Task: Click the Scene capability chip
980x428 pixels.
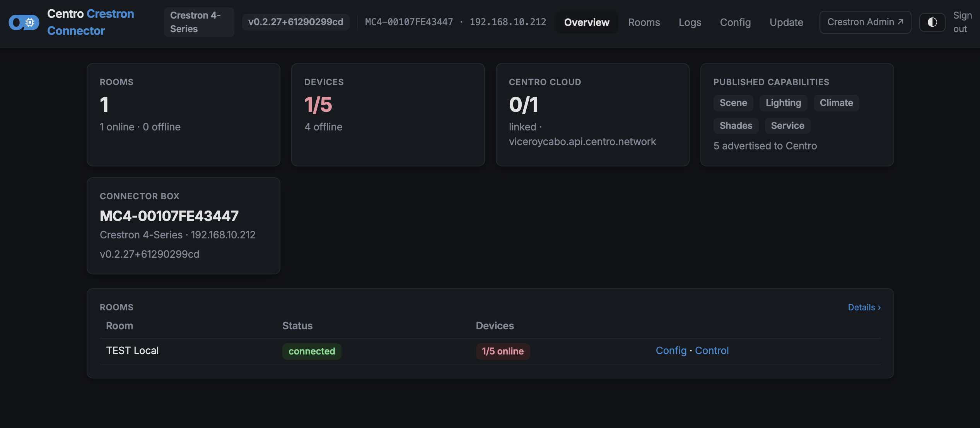Action: click(733, 103)
